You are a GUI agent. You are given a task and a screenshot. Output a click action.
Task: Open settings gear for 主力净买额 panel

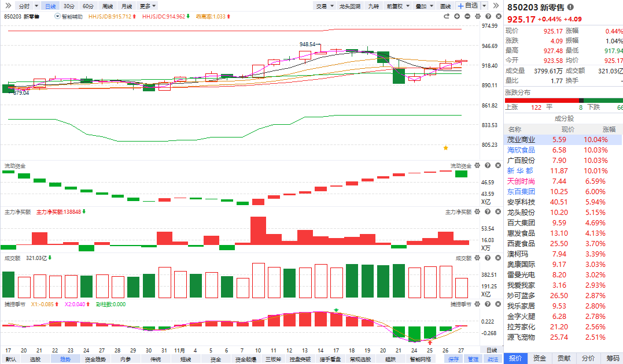point(477,211)
